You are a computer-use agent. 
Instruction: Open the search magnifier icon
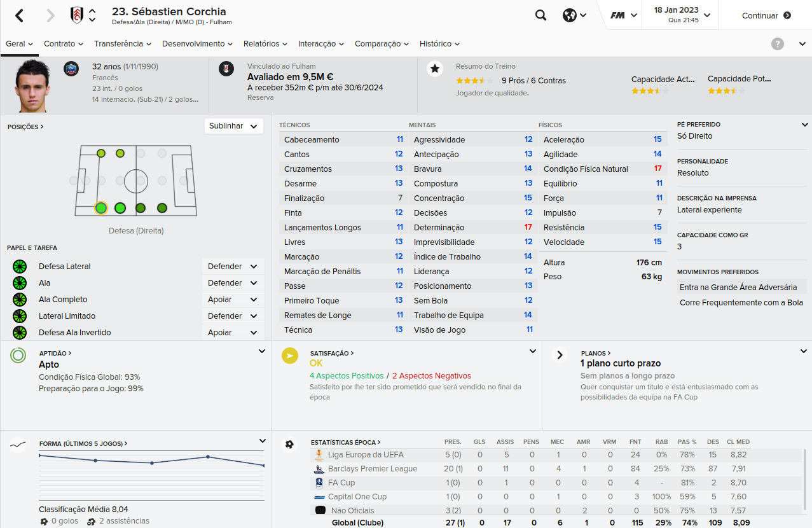(x=540, y=15)
